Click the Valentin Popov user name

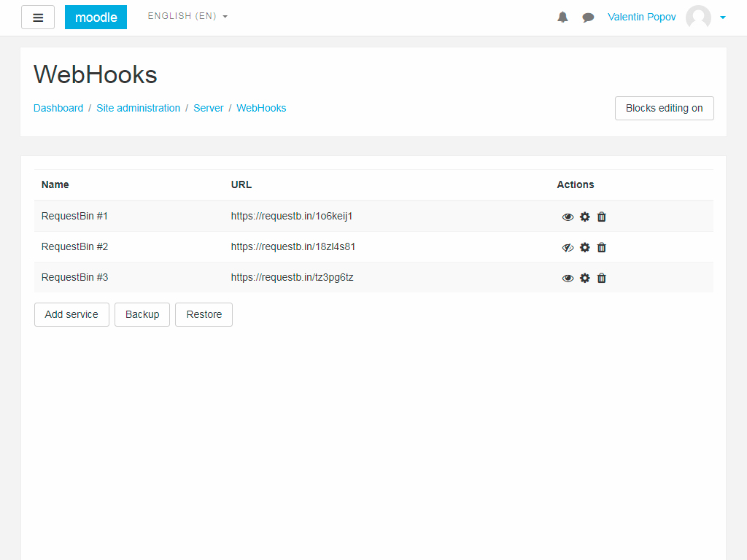click(x=641, y=17)
